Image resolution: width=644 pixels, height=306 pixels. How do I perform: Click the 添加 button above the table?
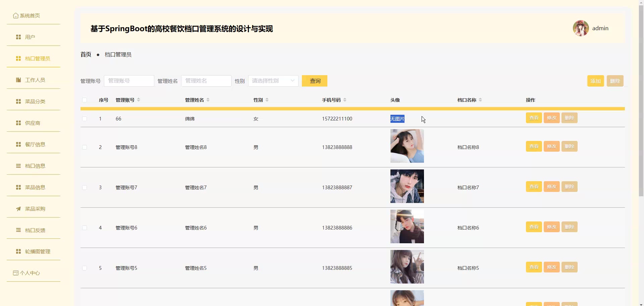click(x=595, y=81)
